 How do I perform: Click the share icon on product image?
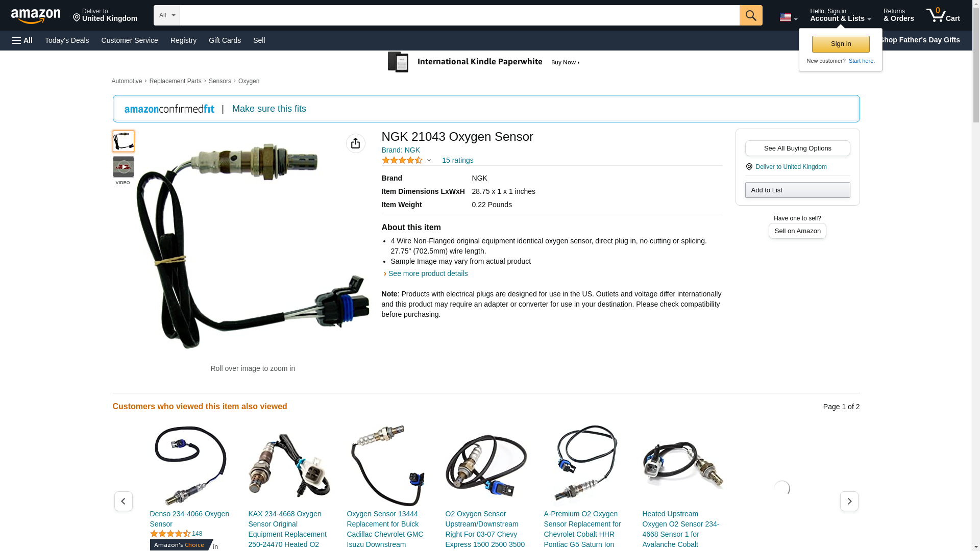[x=356, y=143]
